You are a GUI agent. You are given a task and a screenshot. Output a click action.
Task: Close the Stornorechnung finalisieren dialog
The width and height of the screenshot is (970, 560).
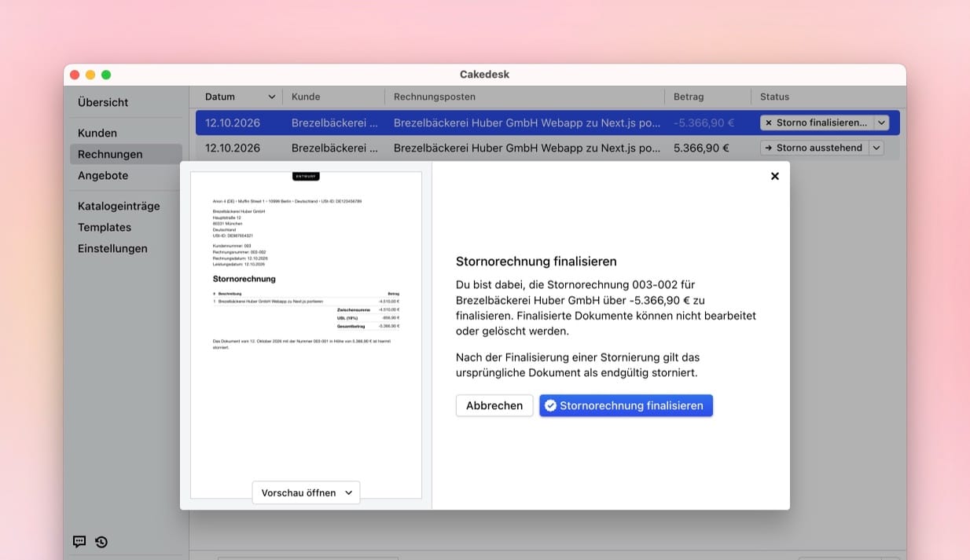pos(774,176)
